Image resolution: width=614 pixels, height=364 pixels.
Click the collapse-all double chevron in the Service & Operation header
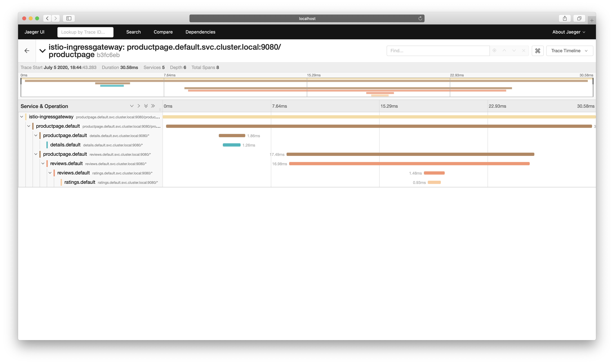click(x=153, y=106)
